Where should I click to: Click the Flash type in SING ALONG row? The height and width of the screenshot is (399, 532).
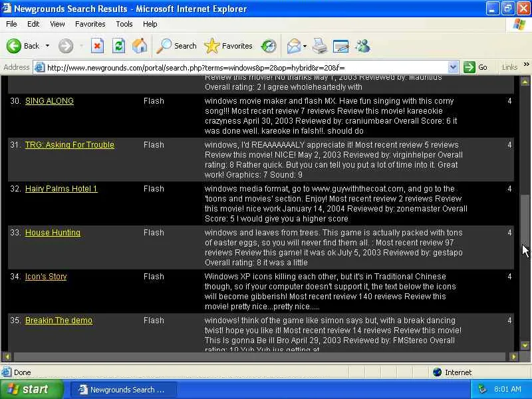[x=154, y=101]
